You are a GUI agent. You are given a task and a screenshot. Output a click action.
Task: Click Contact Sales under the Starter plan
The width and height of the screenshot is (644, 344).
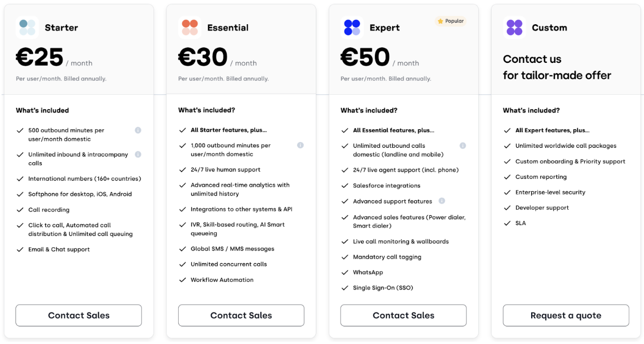(78, 315)
